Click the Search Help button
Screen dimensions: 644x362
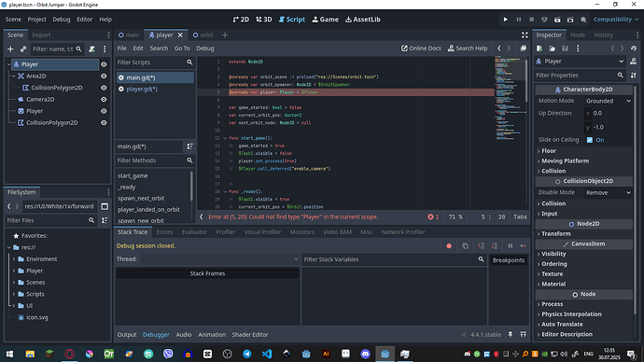point(468,48)
